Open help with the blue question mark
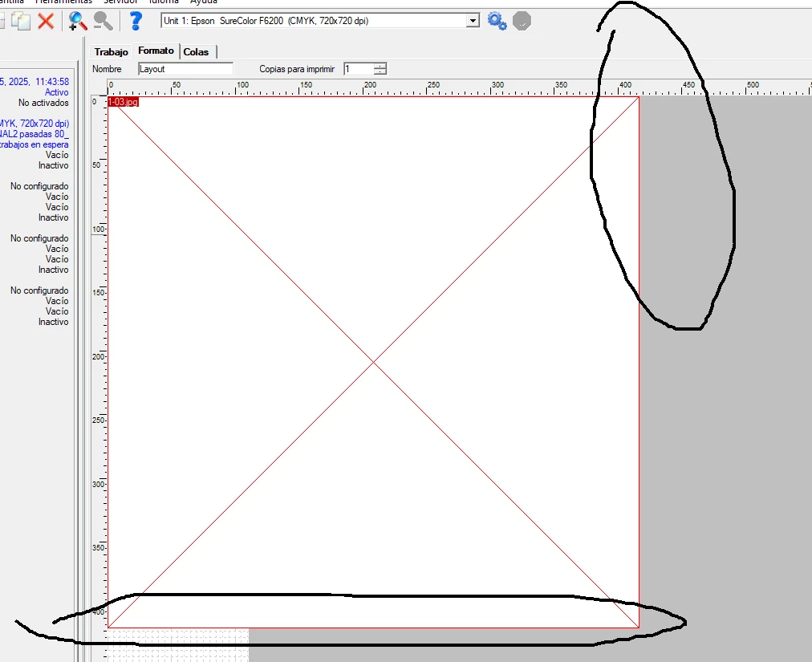 [136, 21]
